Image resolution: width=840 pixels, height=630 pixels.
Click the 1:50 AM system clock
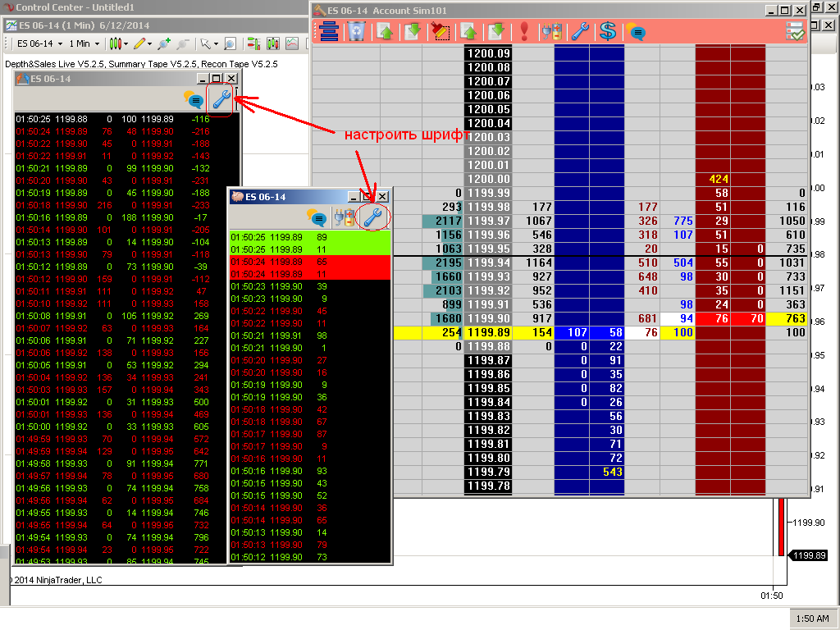click(x=813, y=619)
